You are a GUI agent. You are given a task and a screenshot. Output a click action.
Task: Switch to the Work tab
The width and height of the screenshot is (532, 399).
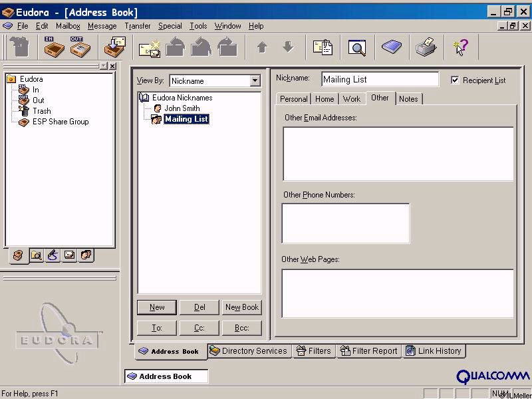pos(352,99)
